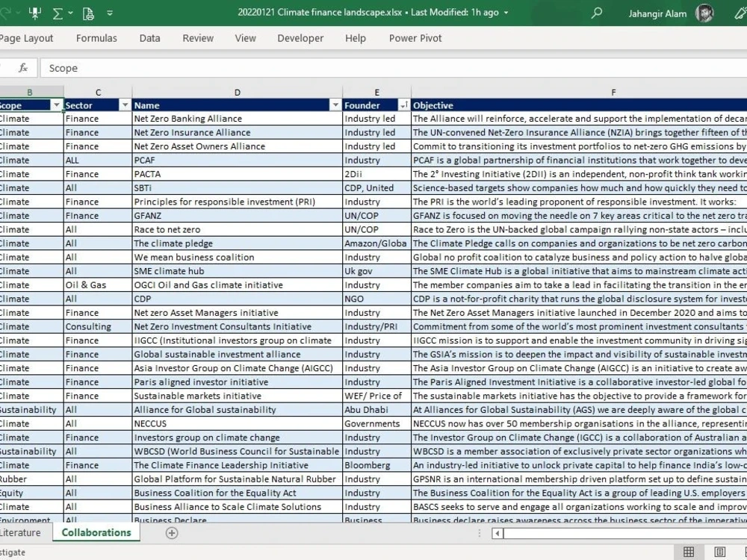Viewport: 747px width, 560px height.
Task: Select Founder cell 'NGO'
Action: pyautogui.click(x=376, y=299)
